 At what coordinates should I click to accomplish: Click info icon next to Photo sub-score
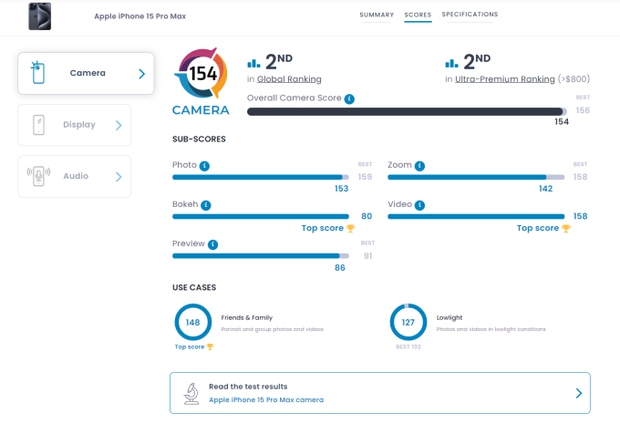204,166
